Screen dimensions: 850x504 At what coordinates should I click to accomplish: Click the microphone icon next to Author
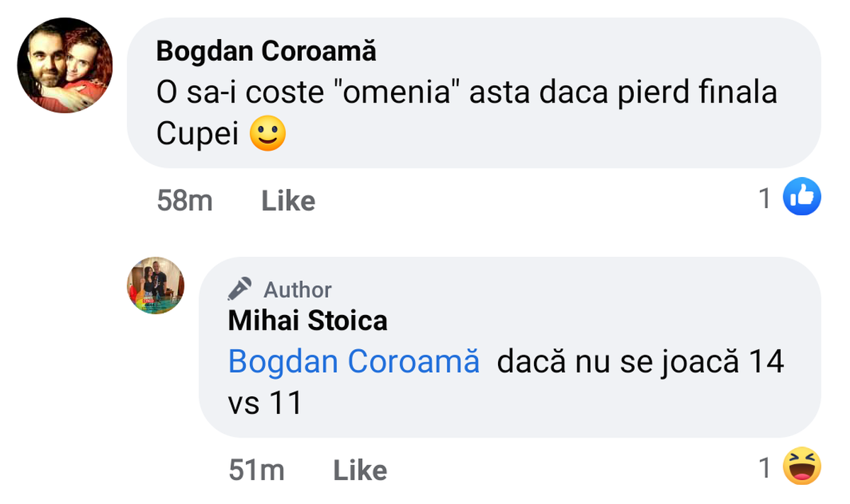tap(238, 288)
